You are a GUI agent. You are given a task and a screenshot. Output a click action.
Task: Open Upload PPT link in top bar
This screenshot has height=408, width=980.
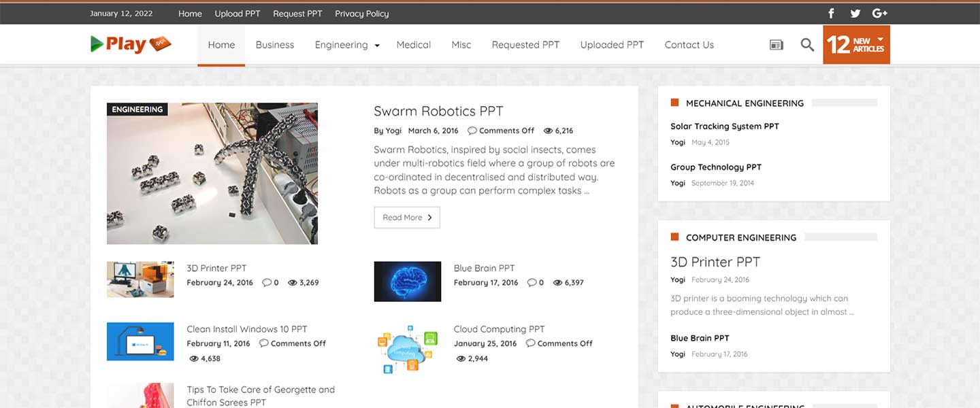[238, 14]
